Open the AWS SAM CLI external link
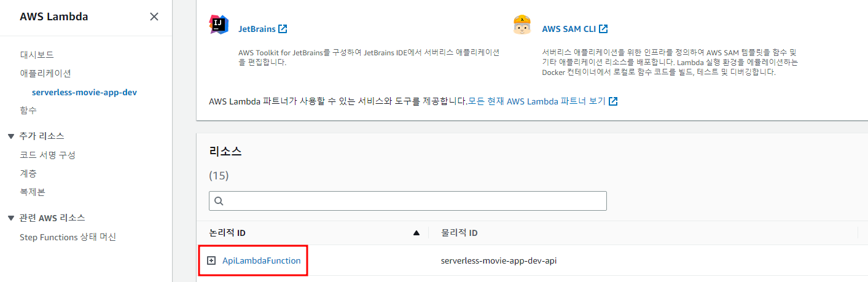Viewport: 868px width, 282px height. (x=574, y=28)
